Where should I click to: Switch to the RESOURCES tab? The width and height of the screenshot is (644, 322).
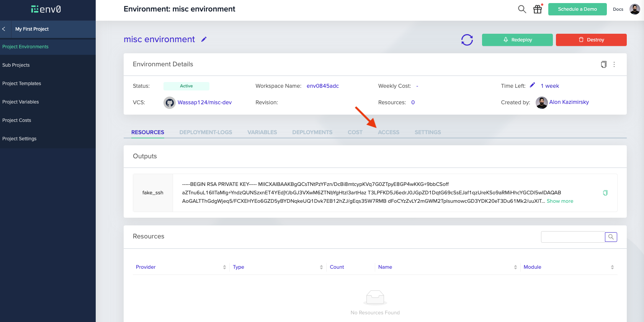pos(148,132)
